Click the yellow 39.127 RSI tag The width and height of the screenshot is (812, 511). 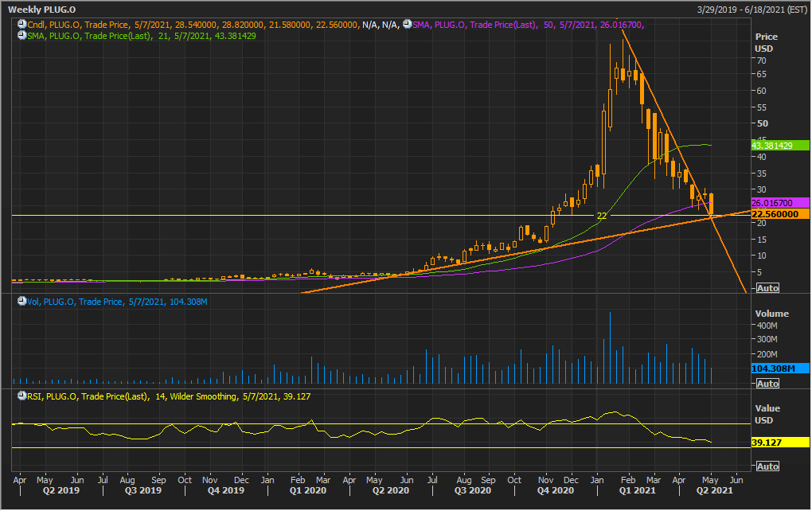click(780, 443)
